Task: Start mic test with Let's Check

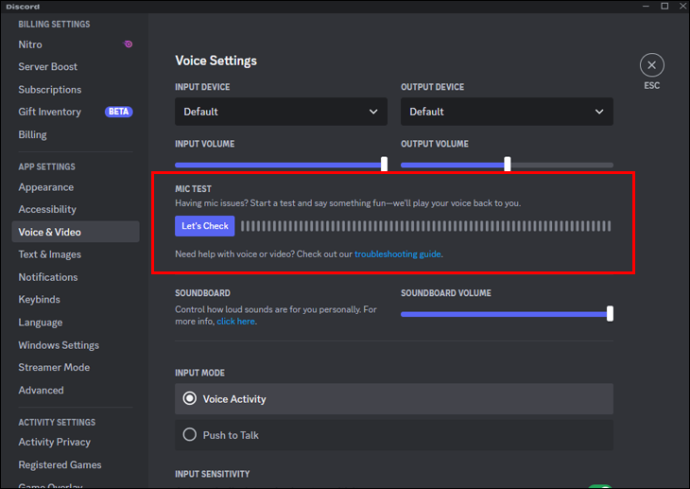Action: (205, 226)
